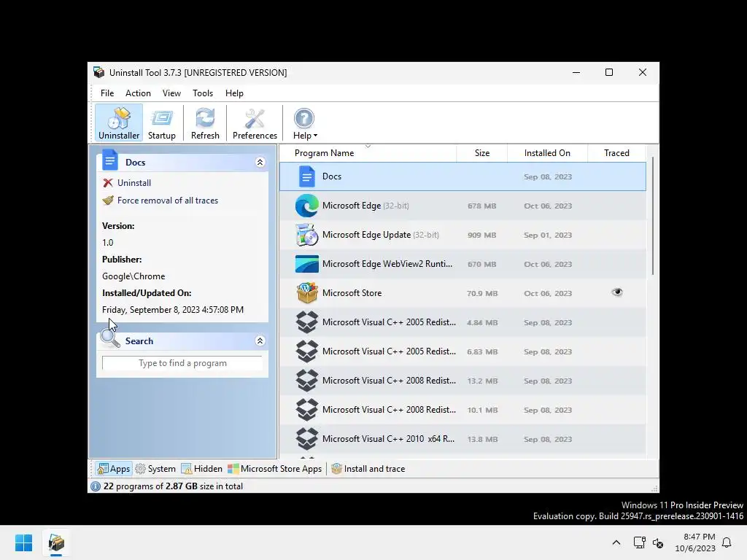Open the File menu

pyautogui.click(x=107, y=93)
